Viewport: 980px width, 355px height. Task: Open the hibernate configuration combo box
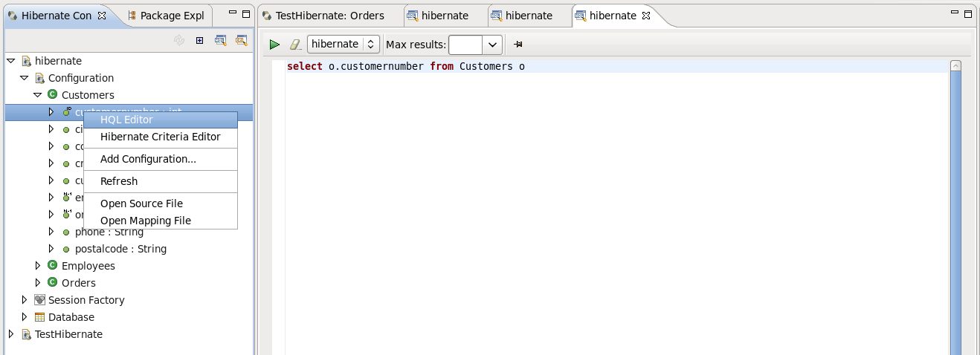click(x=343, y=45)
